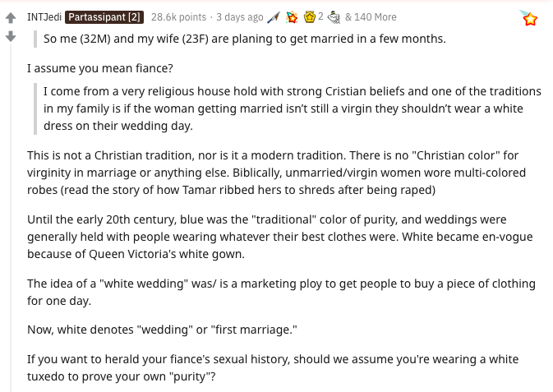Click the Tamar story paragraph
This screenshot has height=392, width=553.
[276, 173]
